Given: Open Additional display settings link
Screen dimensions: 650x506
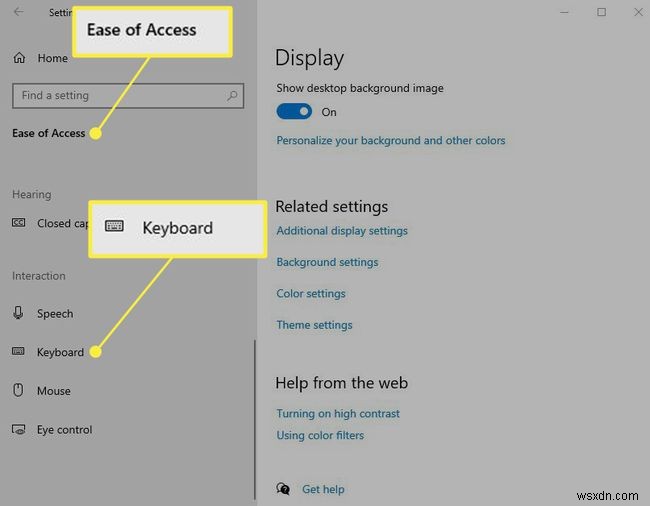Looking at the screenshot, I should click(x=342, y=230).
